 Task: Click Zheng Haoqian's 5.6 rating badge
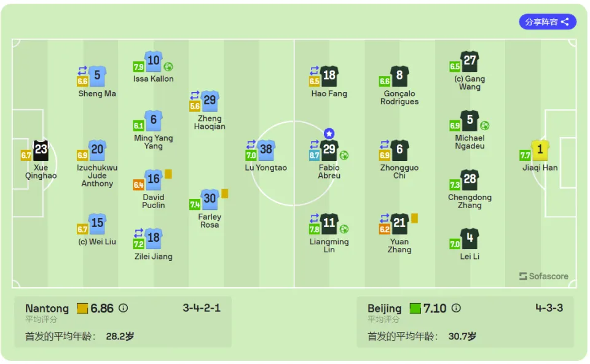[195, 106]
